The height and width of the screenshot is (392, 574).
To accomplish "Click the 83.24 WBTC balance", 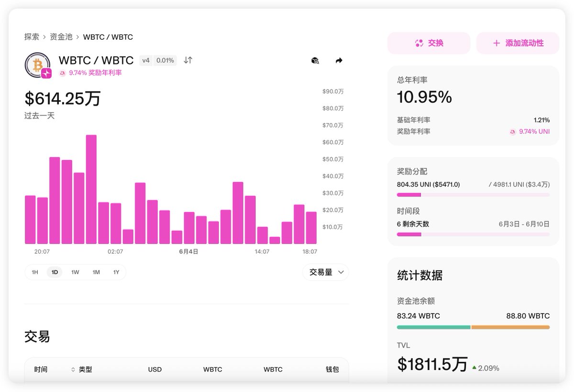I will tap(419, 316).
